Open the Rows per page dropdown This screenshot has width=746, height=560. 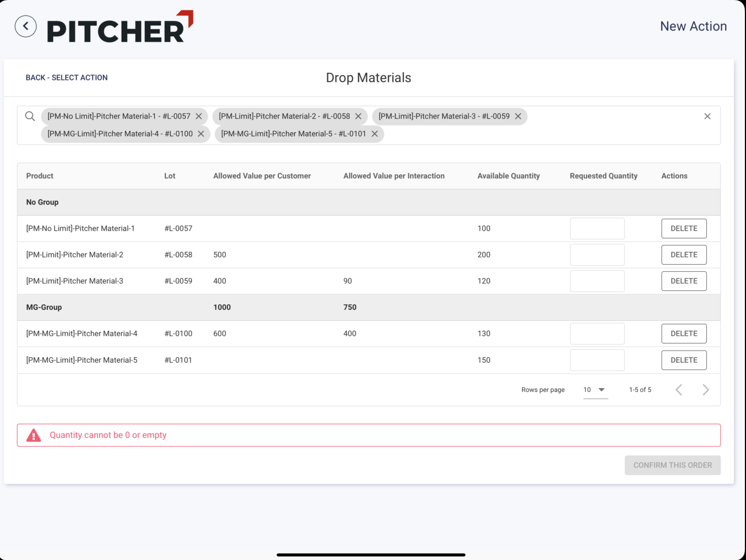tap(595, 390)
